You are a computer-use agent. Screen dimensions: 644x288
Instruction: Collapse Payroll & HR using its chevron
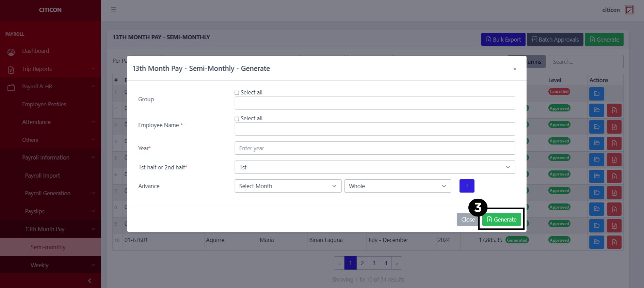pos(93,87)
